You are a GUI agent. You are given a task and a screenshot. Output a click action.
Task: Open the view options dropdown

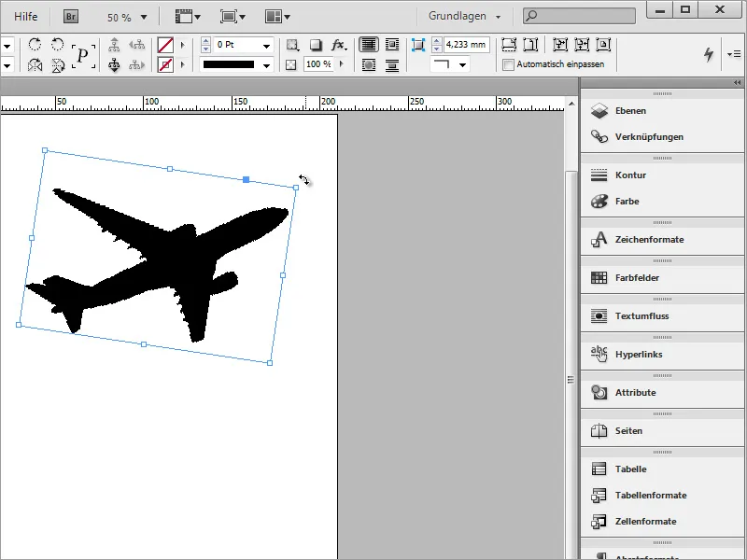(188, 17)
